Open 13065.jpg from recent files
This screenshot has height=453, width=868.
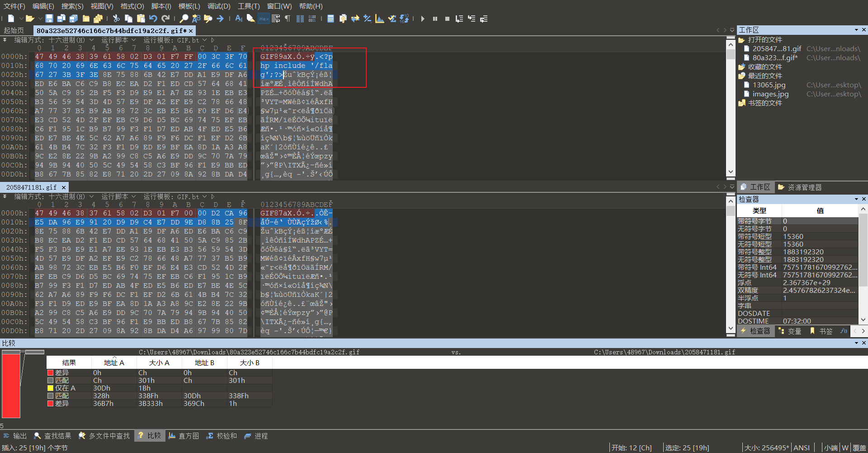769,85
